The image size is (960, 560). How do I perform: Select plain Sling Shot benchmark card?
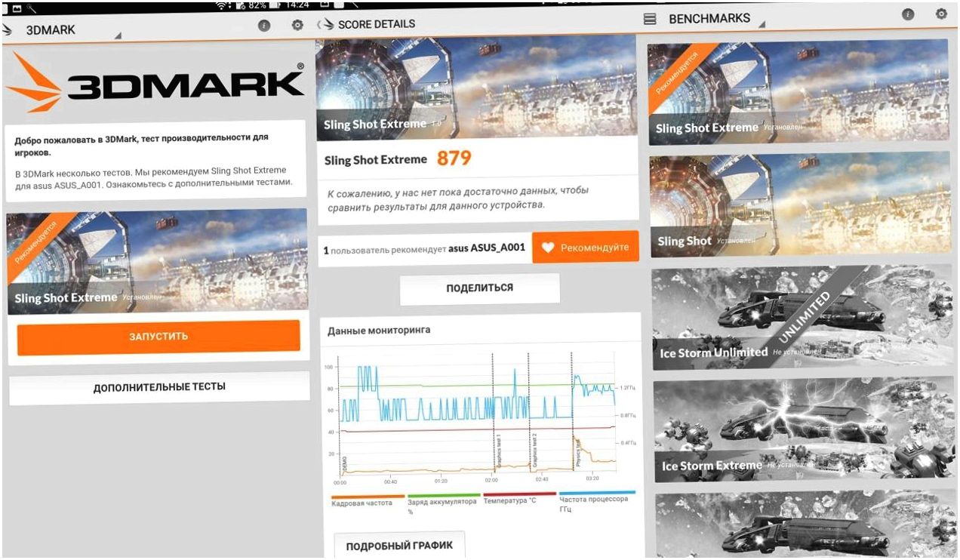(801, 205)
